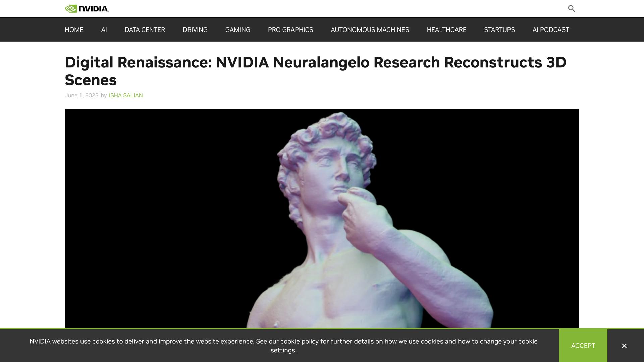
Task: Click the June 1, 2023 date text
Action: [81, 95]
